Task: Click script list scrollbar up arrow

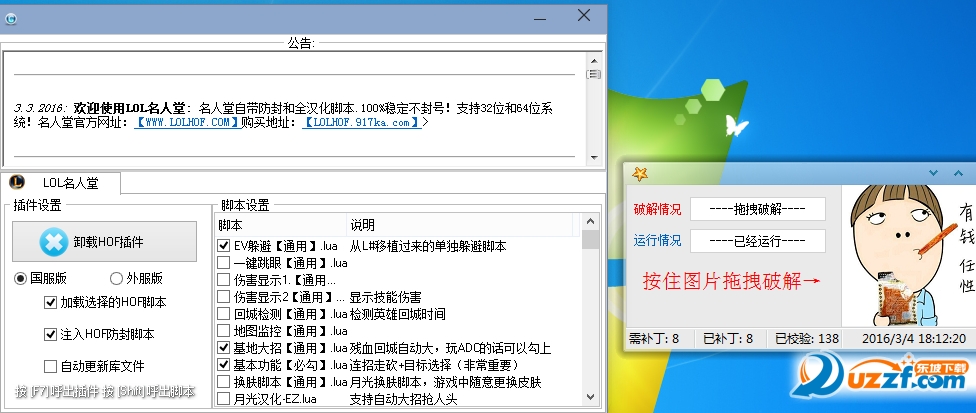Action: pos(591,221)
